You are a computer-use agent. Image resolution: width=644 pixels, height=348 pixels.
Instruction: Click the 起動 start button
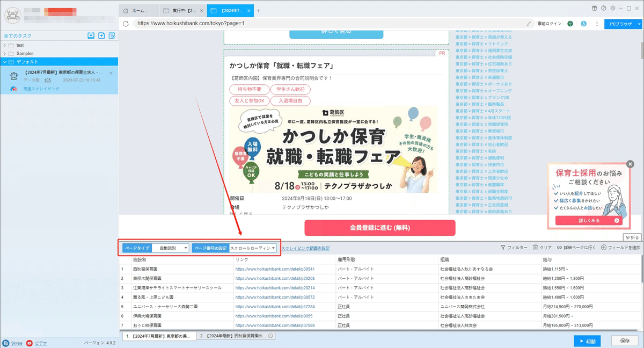coord(587,341)
